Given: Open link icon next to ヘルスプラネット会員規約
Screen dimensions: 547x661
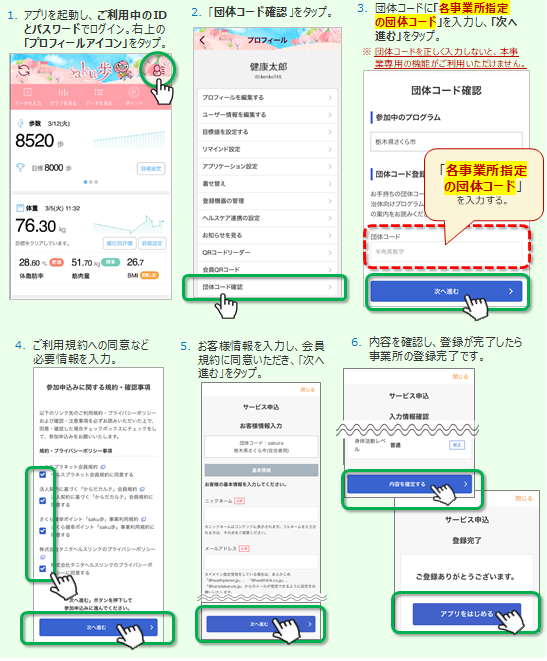Looking at the screenshot, I should click(103, 467).
